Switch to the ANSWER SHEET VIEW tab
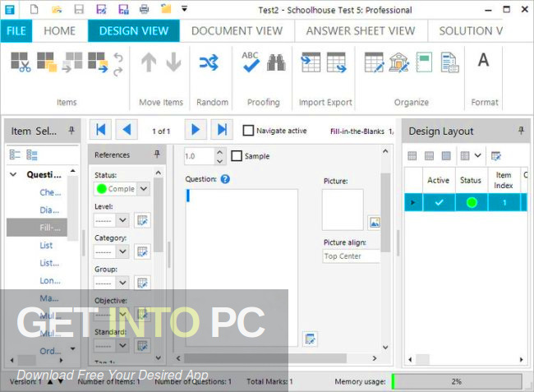 coord(361,31)
